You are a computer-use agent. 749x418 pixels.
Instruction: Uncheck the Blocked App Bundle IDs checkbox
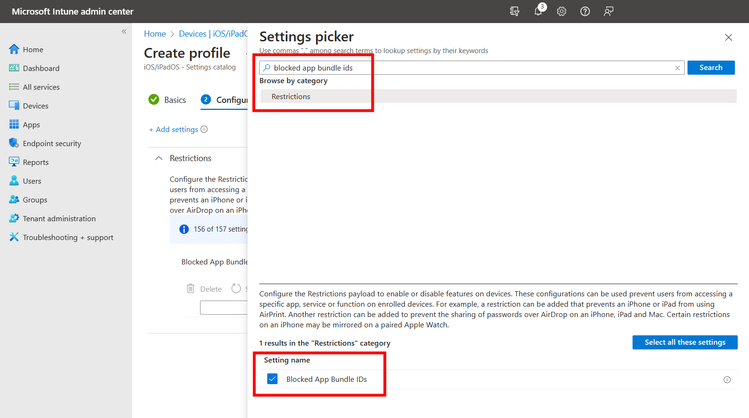tap(272, 380)
